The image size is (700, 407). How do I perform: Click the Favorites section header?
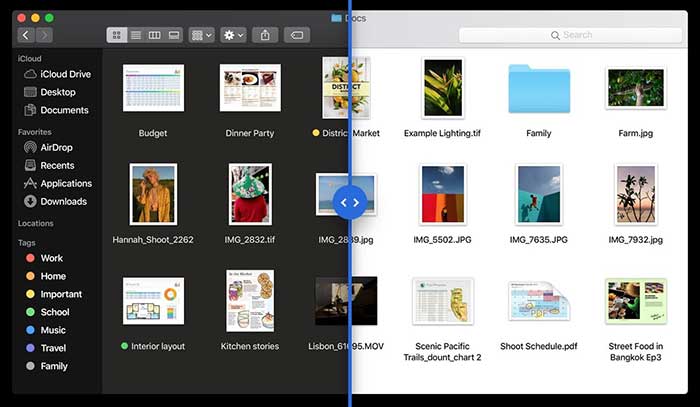(34, 132)
